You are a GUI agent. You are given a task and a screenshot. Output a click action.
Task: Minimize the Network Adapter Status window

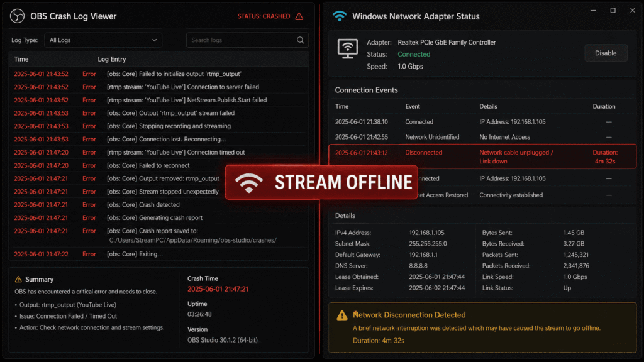point(593,10)
